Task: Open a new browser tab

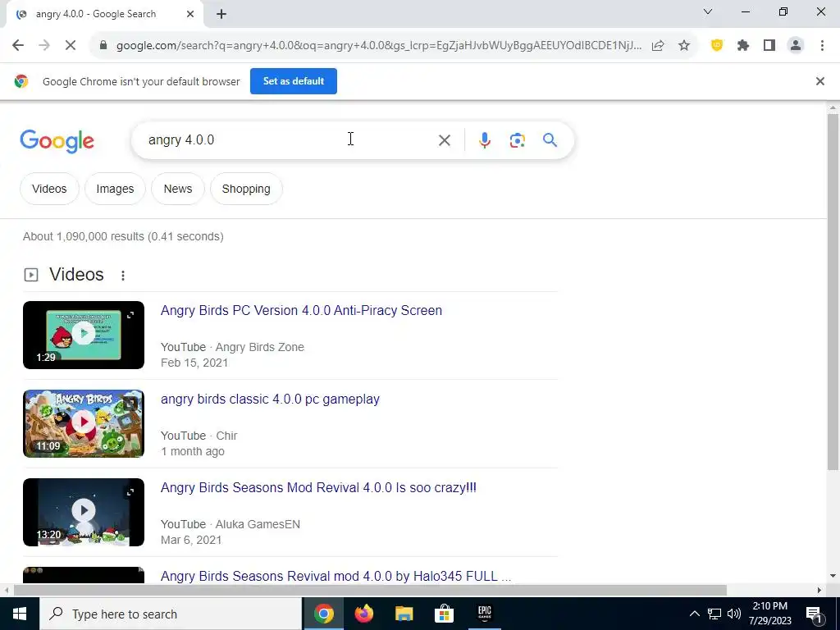Action: (x=221, y=14)
